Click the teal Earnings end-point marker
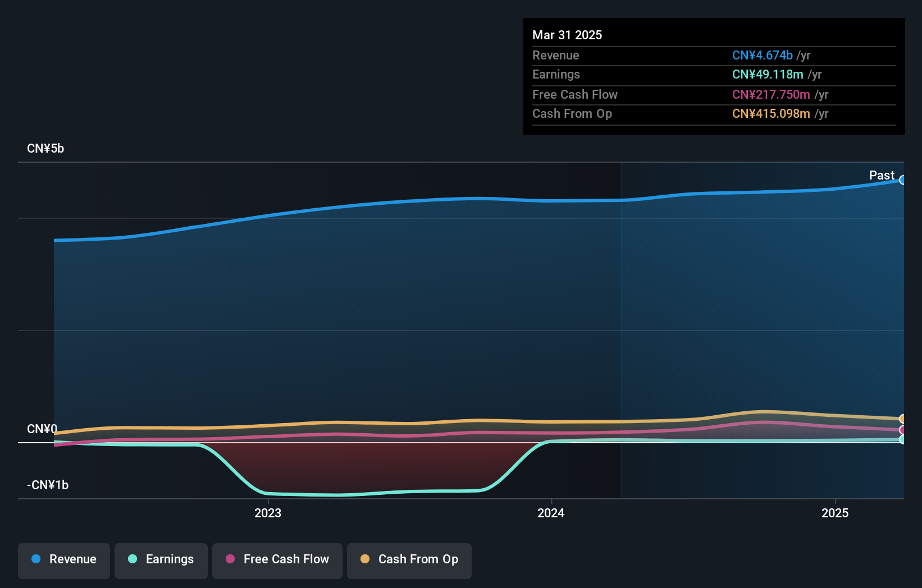Screen dimensions: 922x588 coord(903,439)
